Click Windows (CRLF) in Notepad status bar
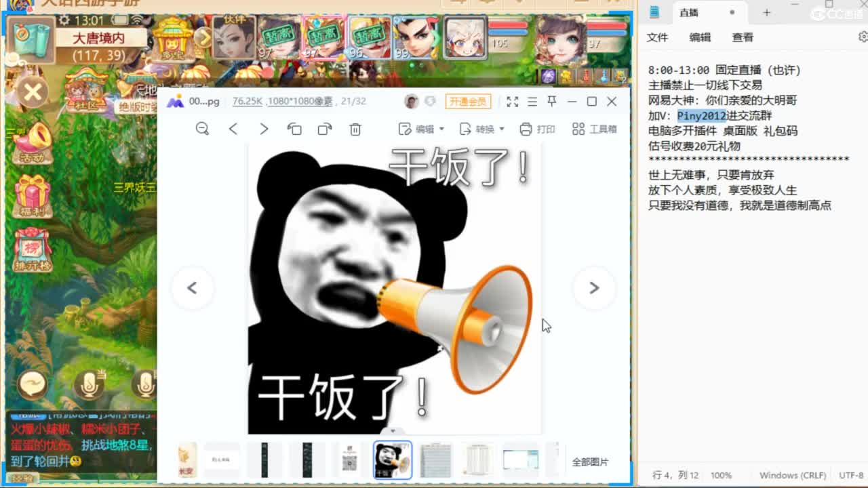The width and height of the screenshot is (868, 488). pyautogui.click(x=793, y=475)
